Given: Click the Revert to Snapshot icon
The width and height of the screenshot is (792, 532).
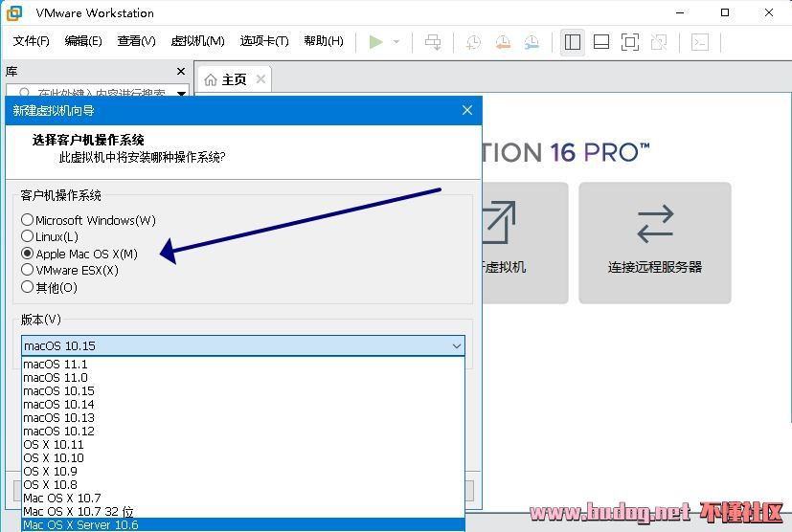Looking at the screenshot, I should [x=503, y=42].
